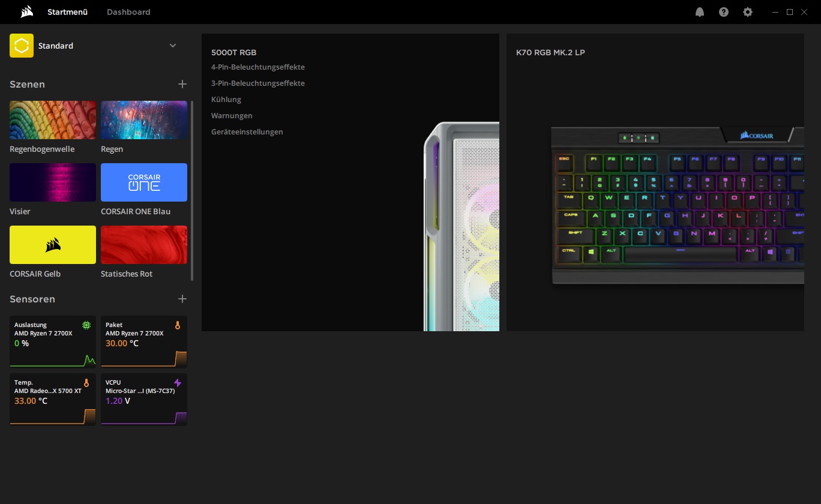Add a new scene with the plus icon

click(182, 85)
